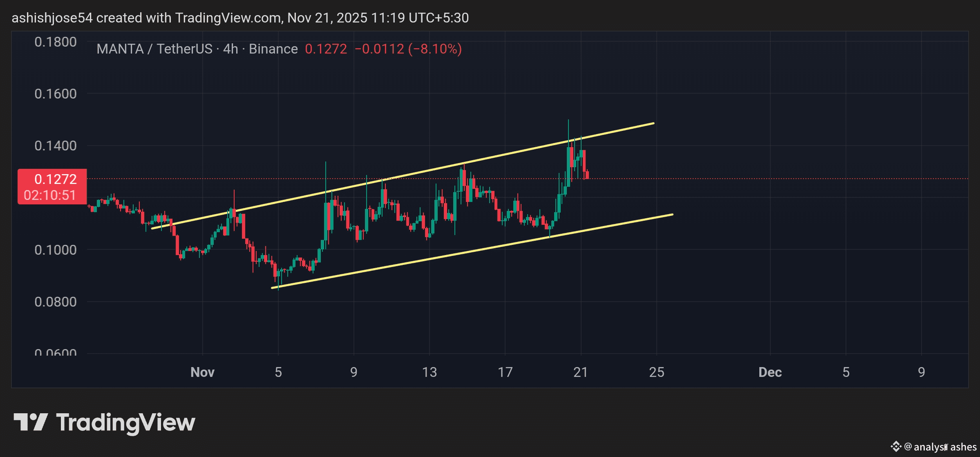Image resolution: width=980 pixels, height=457 pixels.
Task: Click the Nov label on time axis
Action: point(202,372)
